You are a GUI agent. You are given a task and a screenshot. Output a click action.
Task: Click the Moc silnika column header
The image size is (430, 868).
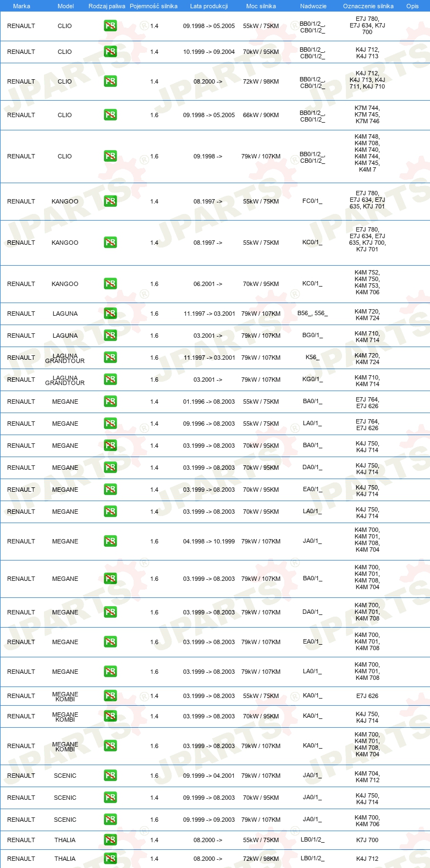click(261, 6)
